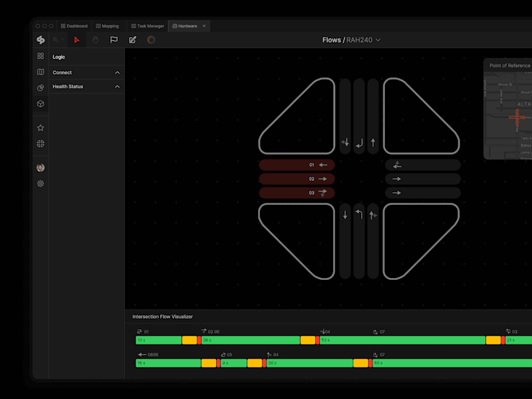Screen dimensions: 532x399
Task: Open the settings gear in the sidebar
Action: click(x=41, y=184)
